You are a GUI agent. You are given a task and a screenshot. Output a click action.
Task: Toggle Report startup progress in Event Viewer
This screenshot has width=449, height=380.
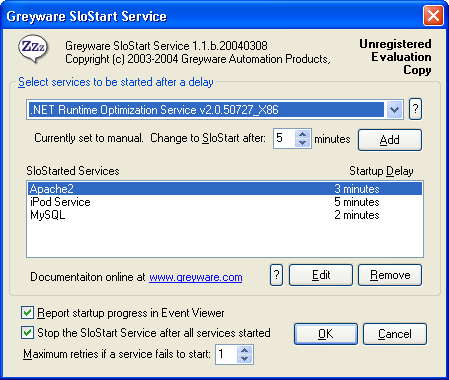pyautogui.click(x=27, y=313)
